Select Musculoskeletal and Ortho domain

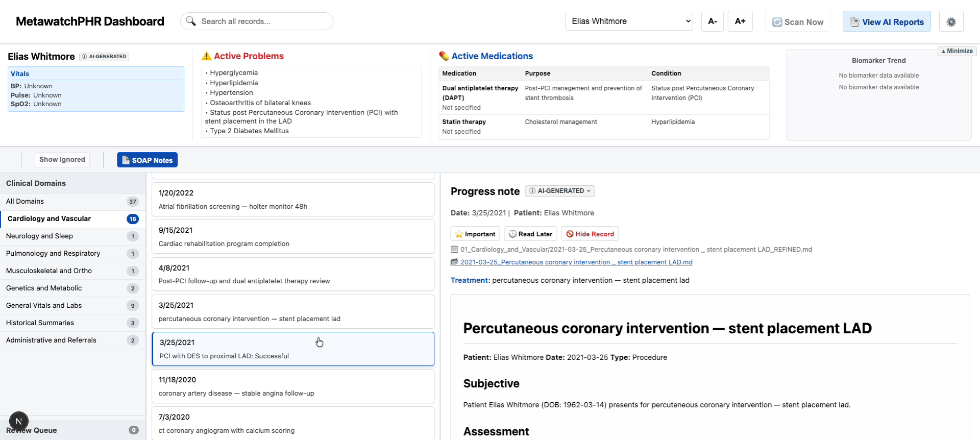[x=72, y=271]
